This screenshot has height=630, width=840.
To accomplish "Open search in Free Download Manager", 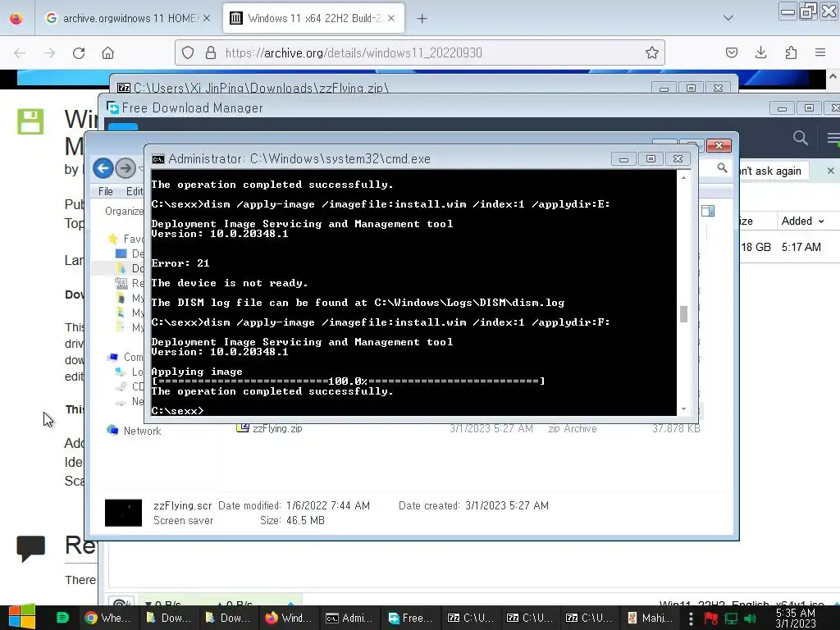I will (x=801, y=138).
